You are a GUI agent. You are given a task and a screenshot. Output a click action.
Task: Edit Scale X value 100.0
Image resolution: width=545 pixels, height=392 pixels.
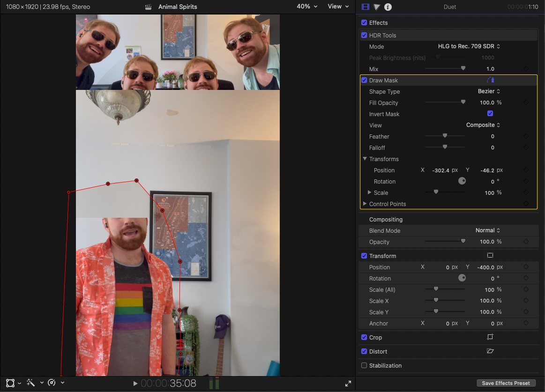click(x=487, y=301)
